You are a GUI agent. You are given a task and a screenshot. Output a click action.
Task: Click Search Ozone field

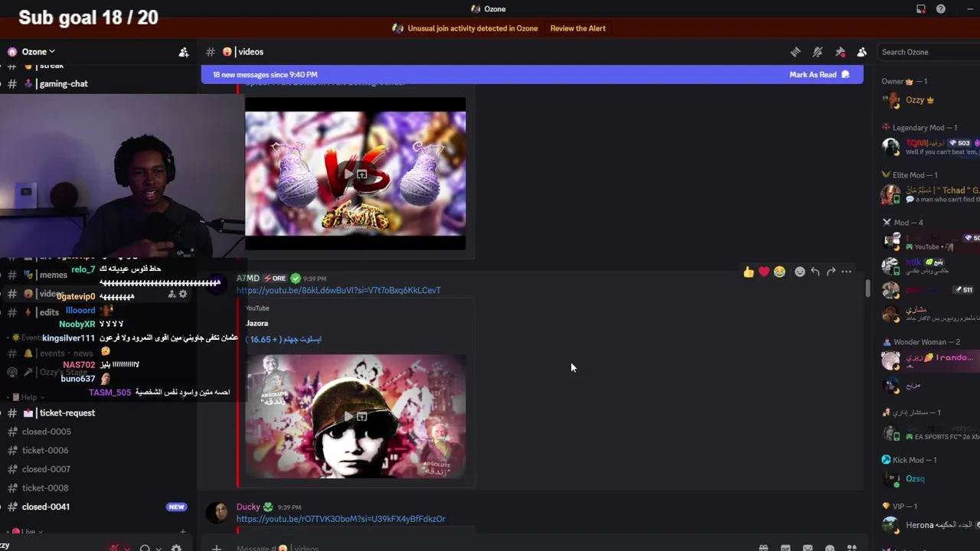(x=929, y=52)
